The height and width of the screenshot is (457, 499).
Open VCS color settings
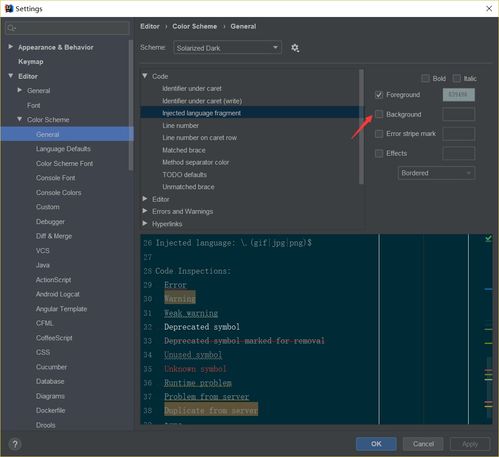coord(42,251)
